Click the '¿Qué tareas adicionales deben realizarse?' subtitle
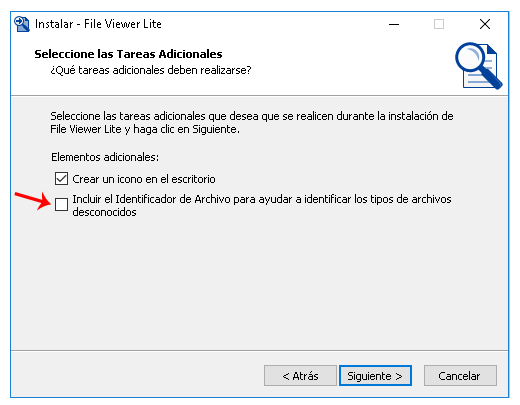This screenshot has height=405, width=520. [151, 70]
